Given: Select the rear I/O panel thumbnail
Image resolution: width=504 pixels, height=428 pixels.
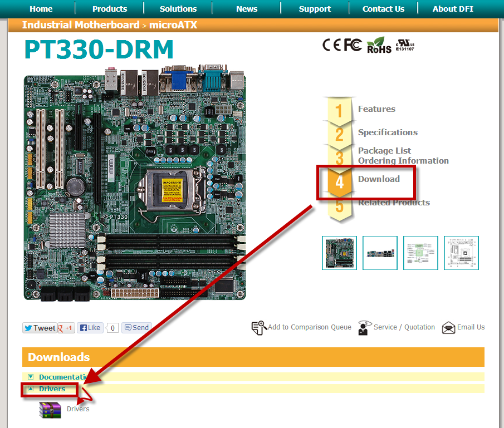Looking at the screenshot, I should click(380, 253).
